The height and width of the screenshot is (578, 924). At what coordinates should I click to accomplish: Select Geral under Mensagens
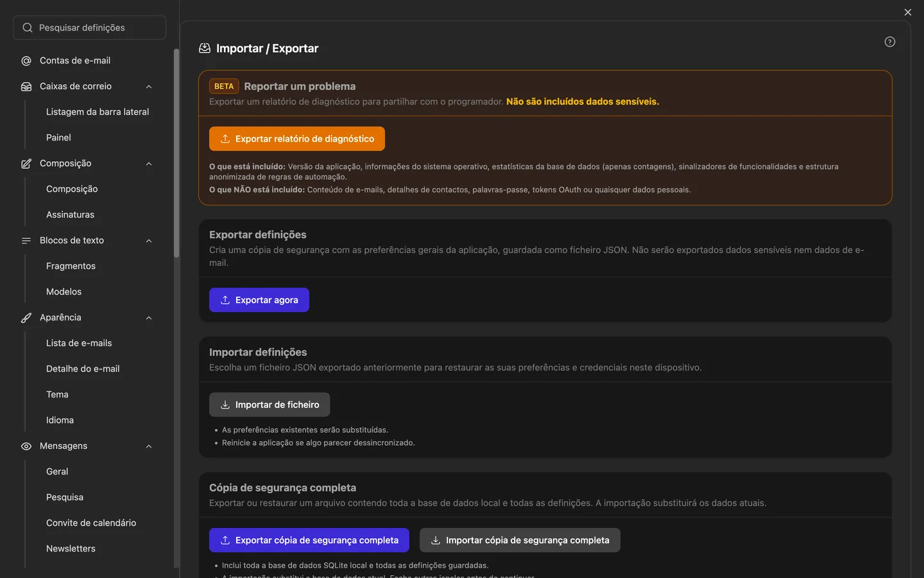tap(57, 471)
